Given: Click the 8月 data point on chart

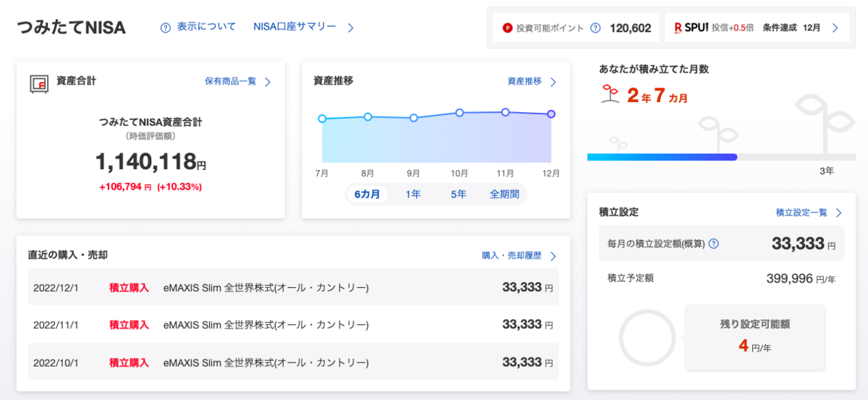Looking at the screenshot, I should point(367,116).
